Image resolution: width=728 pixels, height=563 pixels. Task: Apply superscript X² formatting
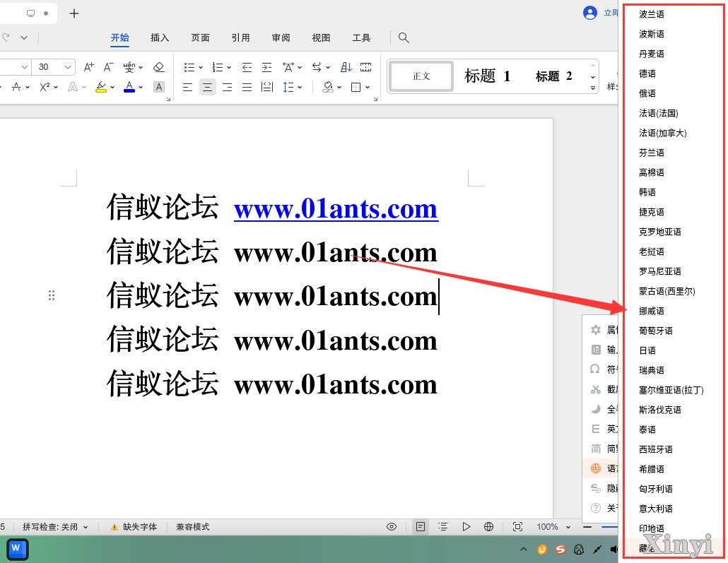(x=45, y=87)
